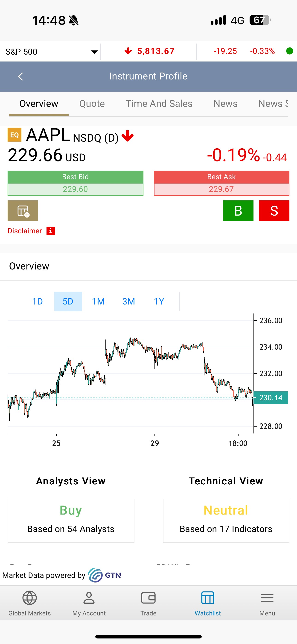Tap the cellular signal bars icon
The width and height of the screenshot is (297, 644).
point(218,20)
